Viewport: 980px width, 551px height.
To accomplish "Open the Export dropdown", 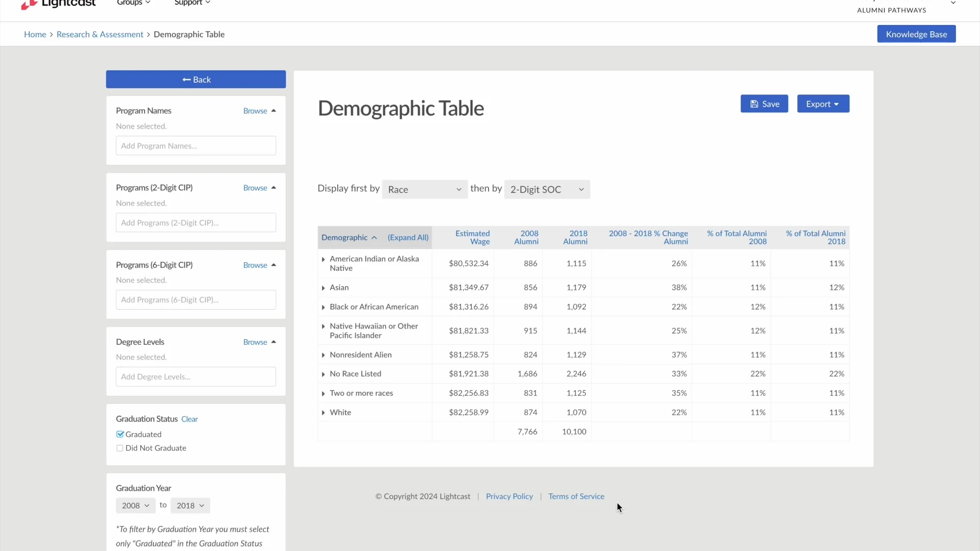I will pyautogui.click(x=823, y=104).
